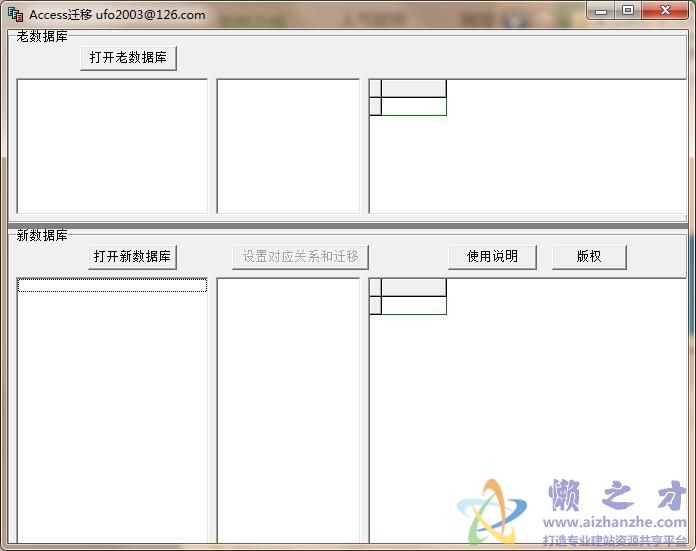Viewport: 696px width, 551px height.
Task: Click the new database grid data cell
Action: click(x=414, y=305)
